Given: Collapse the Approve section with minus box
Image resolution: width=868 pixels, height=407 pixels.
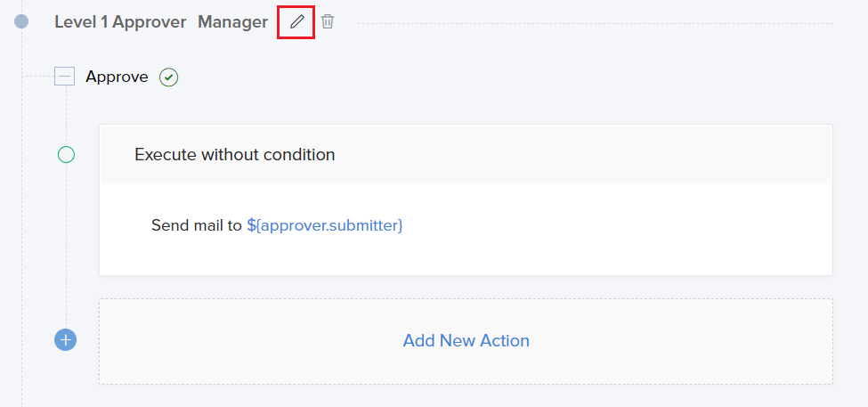Looking at the screenshot, I should click(65, 77).
